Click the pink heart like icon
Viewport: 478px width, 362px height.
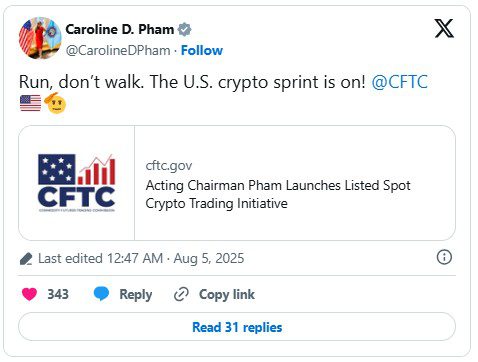tap(29, 294)
